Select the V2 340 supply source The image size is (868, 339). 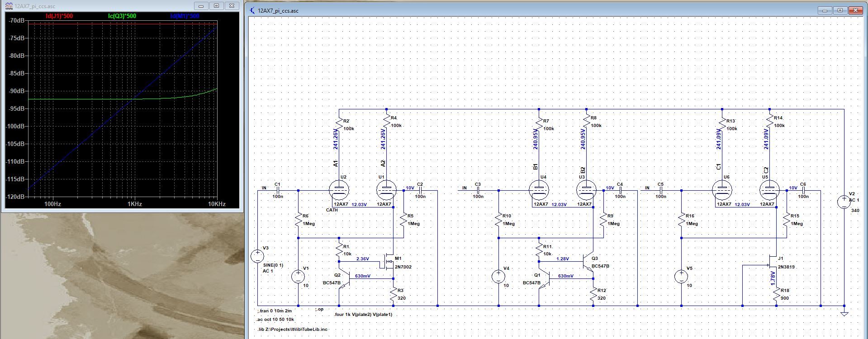(844, 202)
